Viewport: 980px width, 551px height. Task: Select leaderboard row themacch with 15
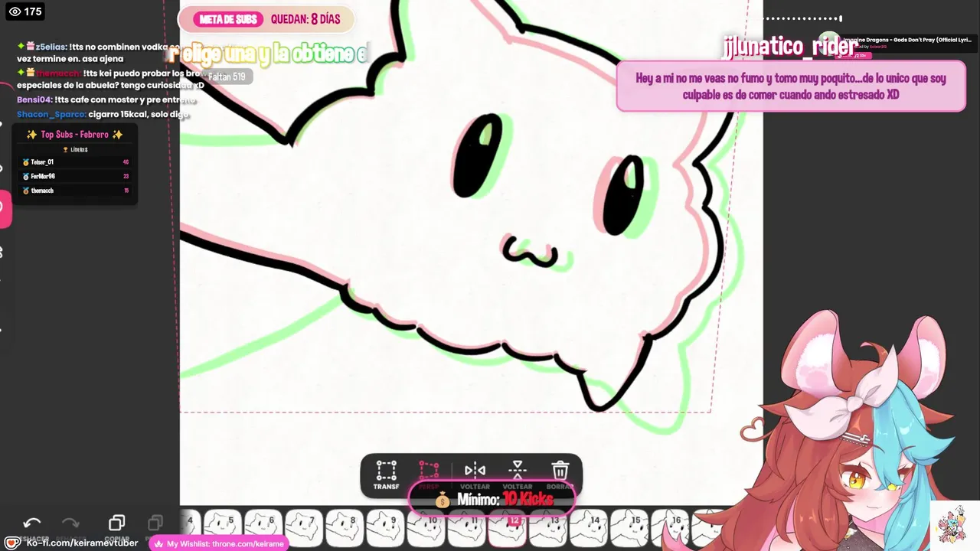click(x=75, y=191)
